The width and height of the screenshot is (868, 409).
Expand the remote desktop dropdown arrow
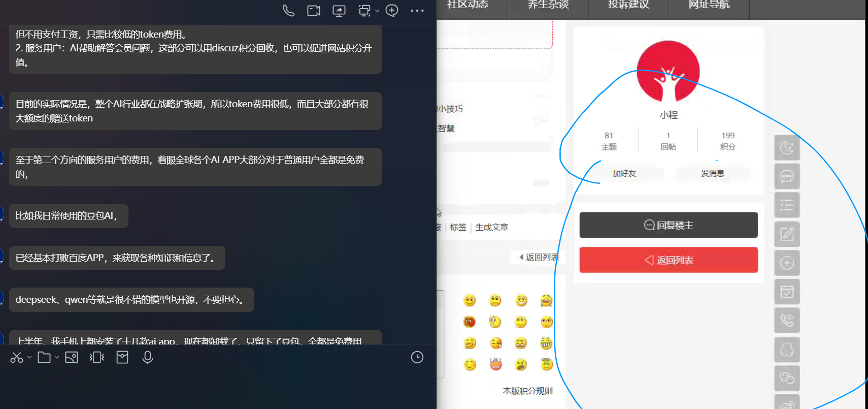coord(377,11)
